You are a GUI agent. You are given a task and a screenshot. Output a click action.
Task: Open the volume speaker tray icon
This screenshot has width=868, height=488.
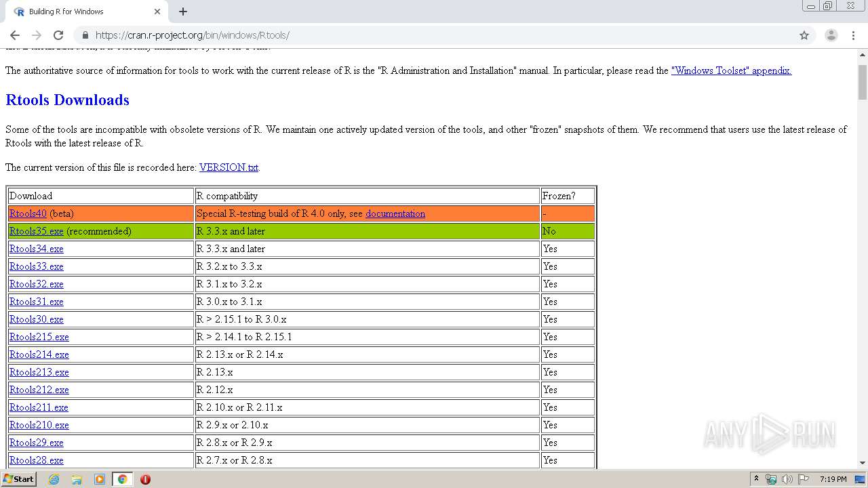(787, 479)
